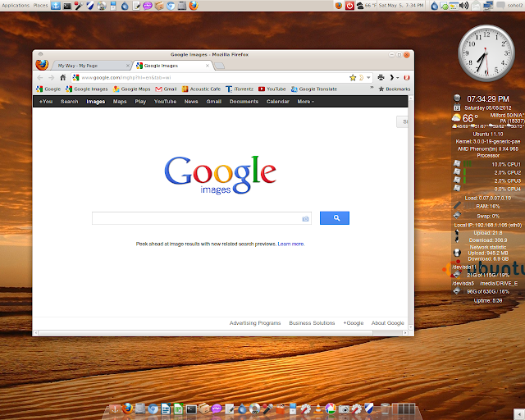Click Business Solutions footer link
Viewport: 525px width, 420px height.
click(x=312, y=323)
